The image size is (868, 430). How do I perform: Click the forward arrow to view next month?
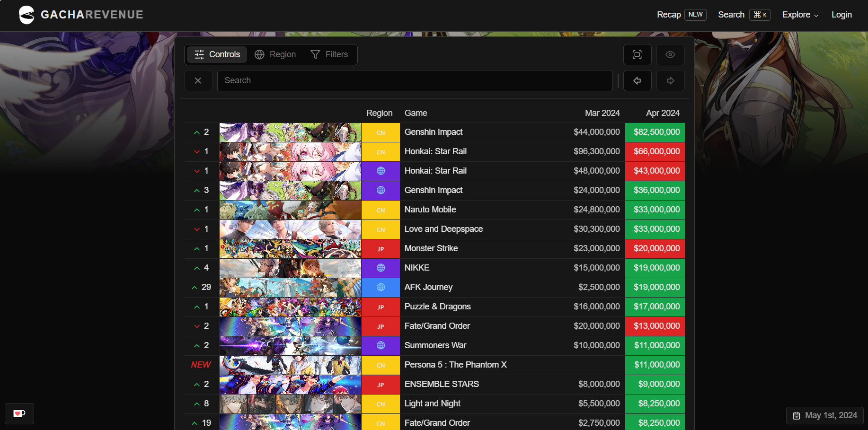tap(670, 80)
